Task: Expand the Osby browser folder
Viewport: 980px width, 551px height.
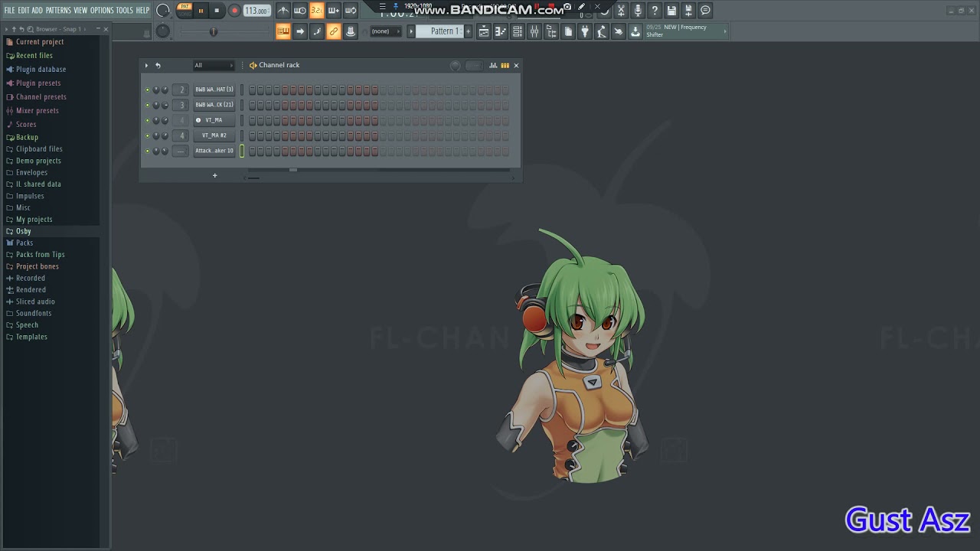Action: pyautogui.click(x=24, y=231)
